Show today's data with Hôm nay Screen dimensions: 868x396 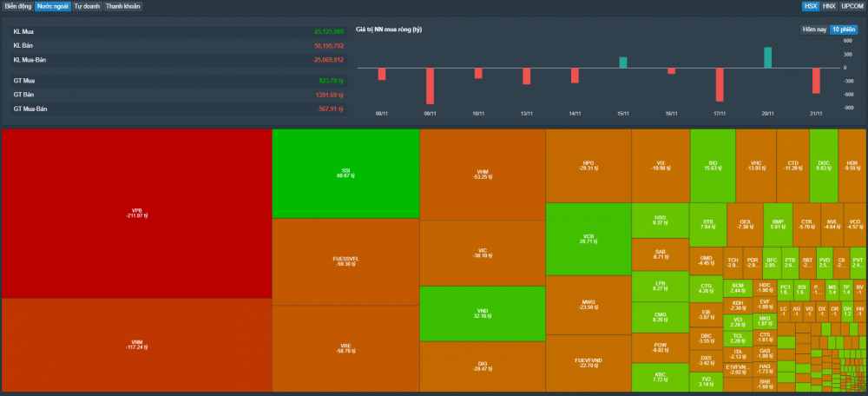(x=814, y=30)
